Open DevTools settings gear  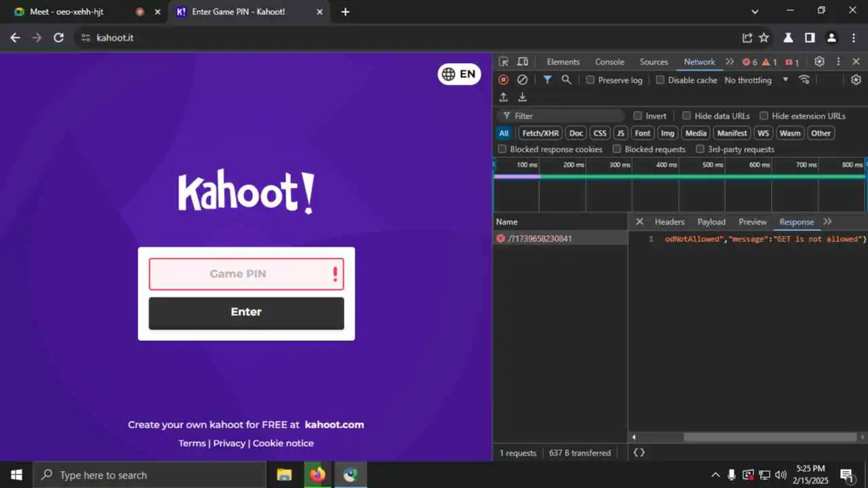(819, 62)
